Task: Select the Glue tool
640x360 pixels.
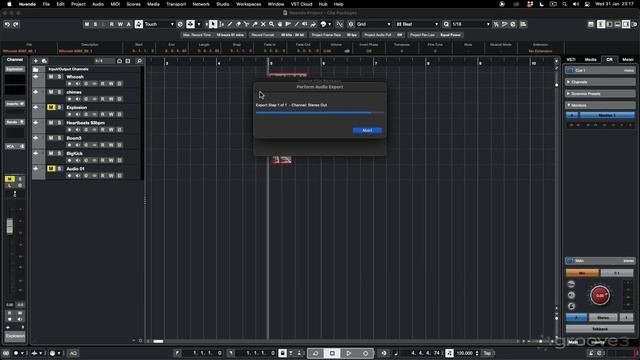Action: [255, 24]
